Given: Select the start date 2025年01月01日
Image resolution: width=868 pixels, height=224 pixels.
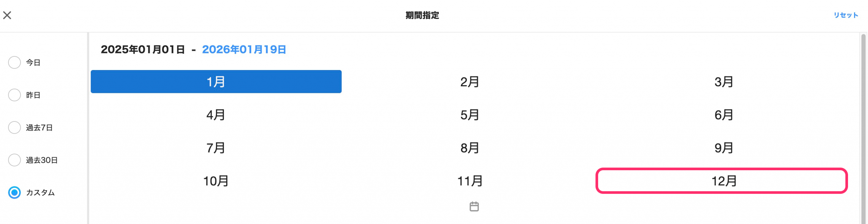Looking at the screenshot, I should coord(143,50).
